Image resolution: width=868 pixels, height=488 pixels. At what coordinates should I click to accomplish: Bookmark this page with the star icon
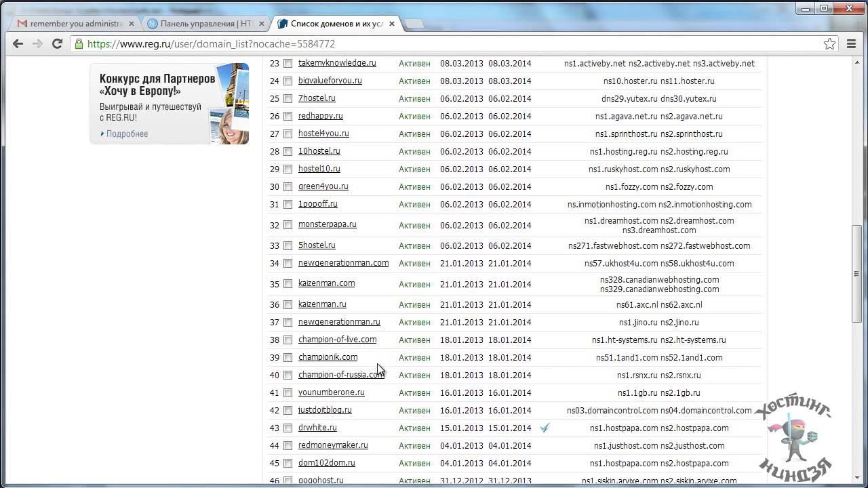[x=829, y=43]
